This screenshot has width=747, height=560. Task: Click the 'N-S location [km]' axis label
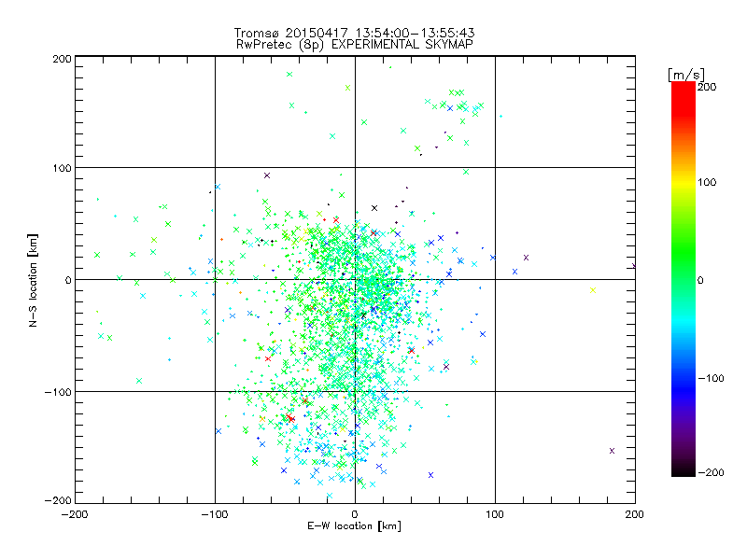(33, 281)
